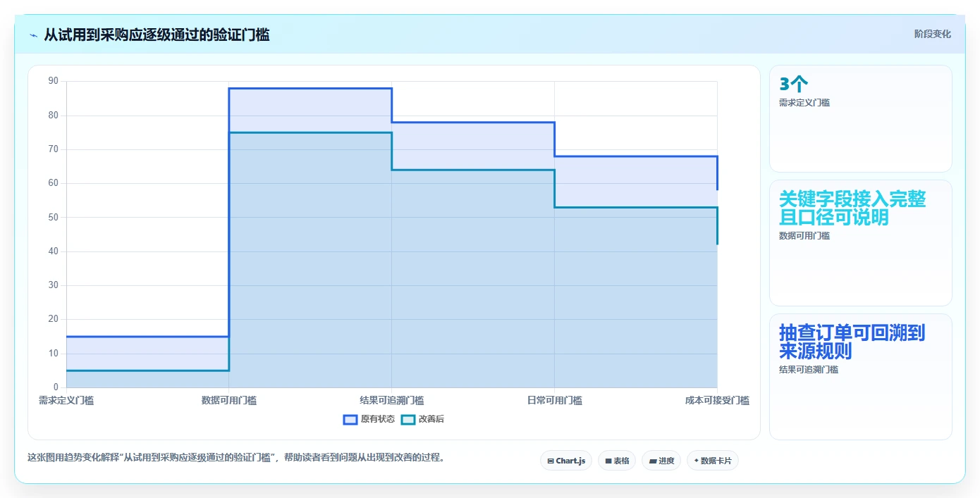Click the 成本可接受门槛 x-axis label
The image size is (980, 498).
coord(717,400)
